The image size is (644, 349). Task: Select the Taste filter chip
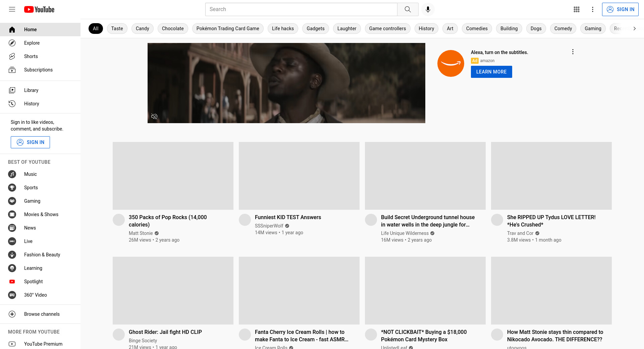tap(117, 29)
